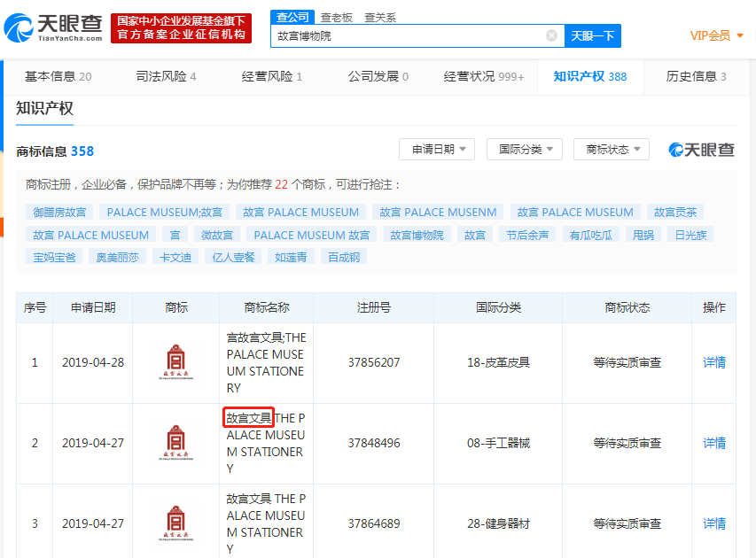The image size is (756, 558).
Task: Open trademark logo thumbnail for 37864689
Action: tap(176, 523)
